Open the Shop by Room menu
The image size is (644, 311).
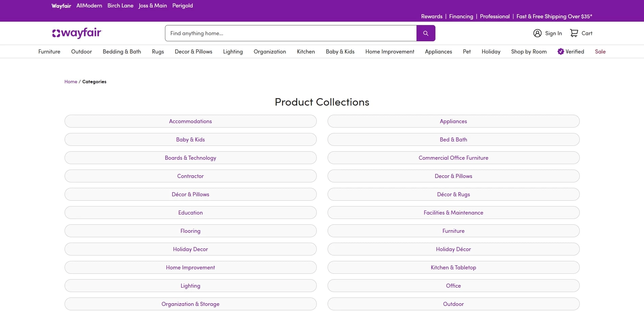coord(529,51)
